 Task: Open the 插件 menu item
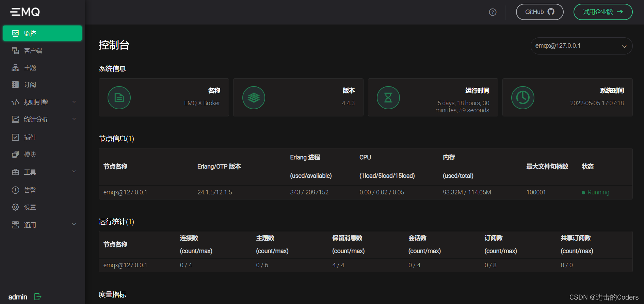tap(42, 138)
